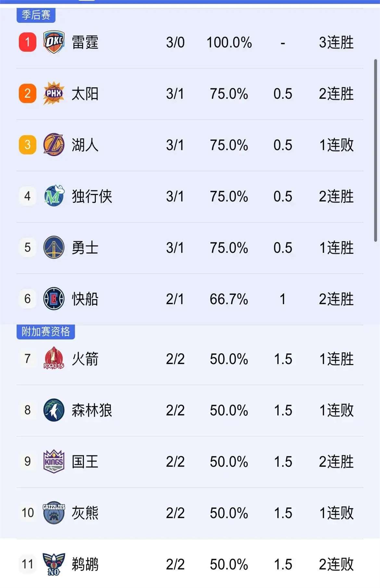Image resolution: width=380 pixels, height=588 pixels.
Task: Select the 季后赛 section label
Action: point(36,15)
